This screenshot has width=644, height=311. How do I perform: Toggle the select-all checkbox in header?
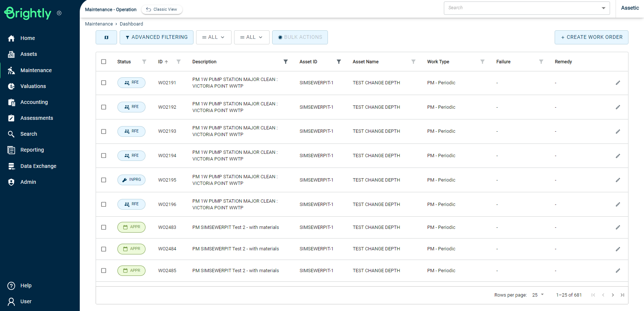click(104, 62)
